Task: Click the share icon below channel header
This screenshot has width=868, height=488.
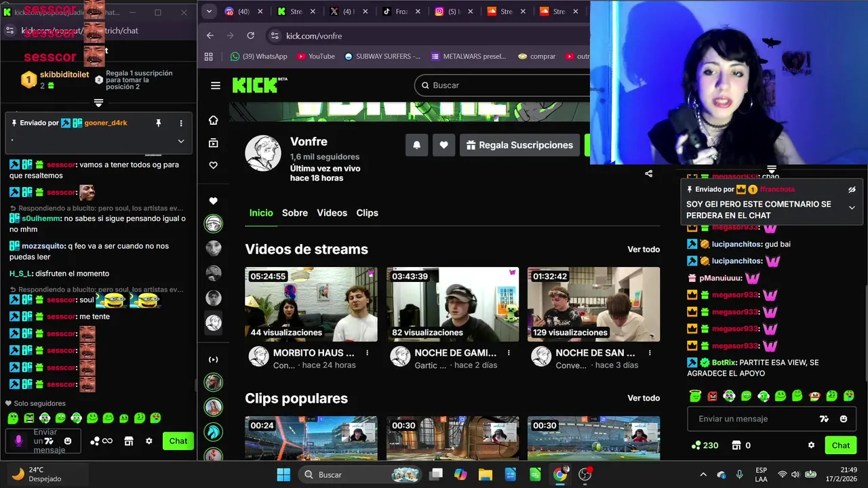Action: click(x=648, y=174)
